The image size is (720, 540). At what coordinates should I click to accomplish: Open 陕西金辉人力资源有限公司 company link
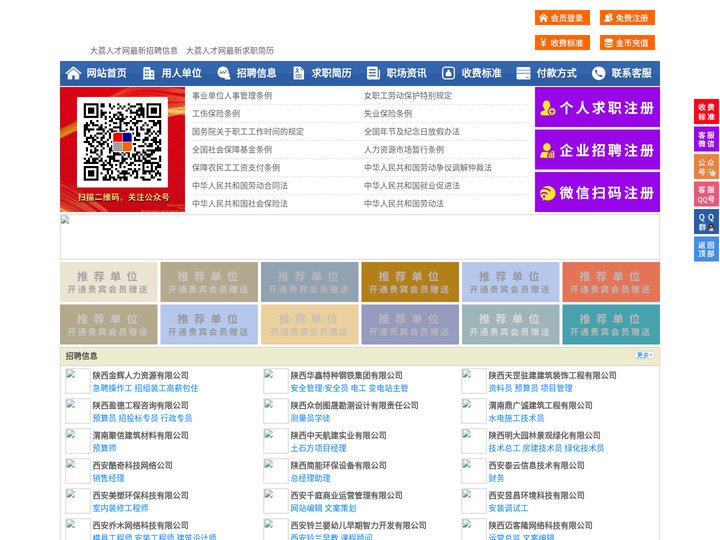tap(141, 375)
